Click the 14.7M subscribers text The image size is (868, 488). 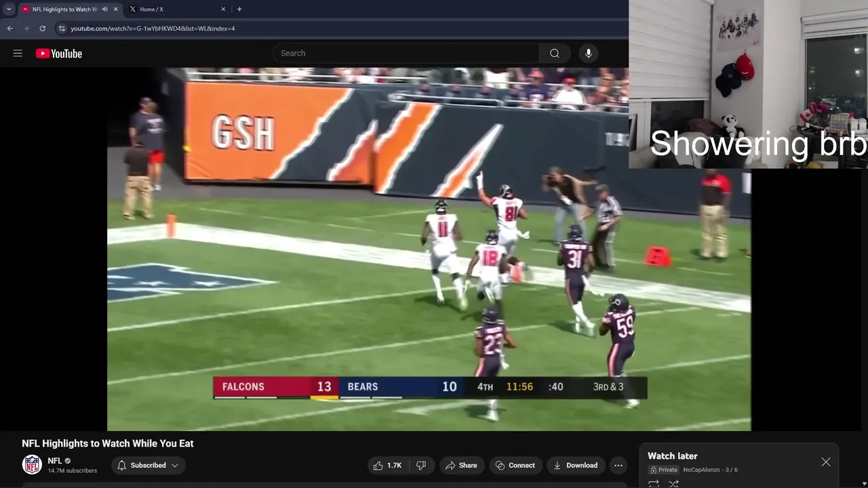73,470
